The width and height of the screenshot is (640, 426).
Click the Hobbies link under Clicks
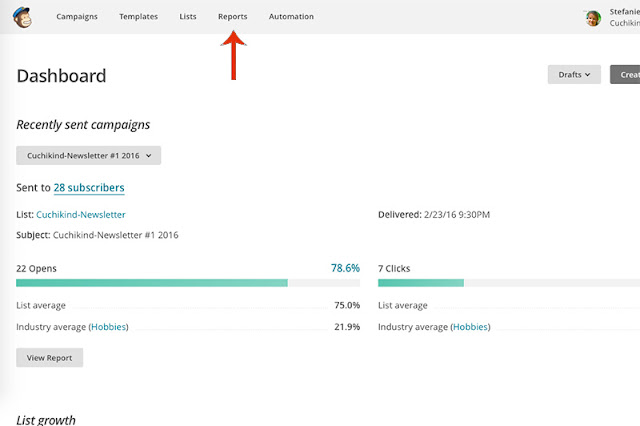tap(470, 327)
